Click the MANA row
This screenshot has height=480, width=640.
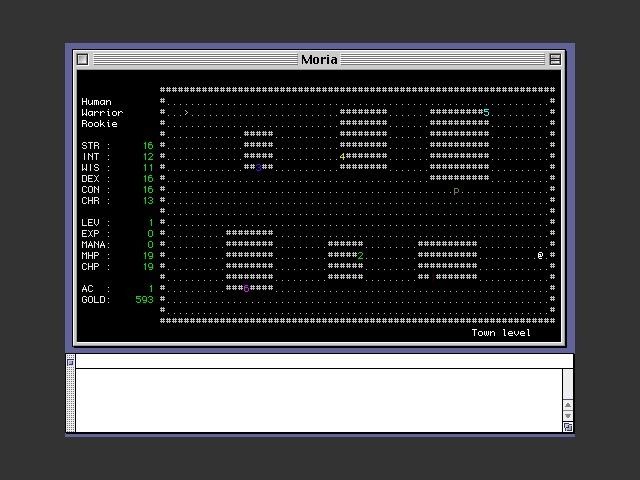pos(117,245)
